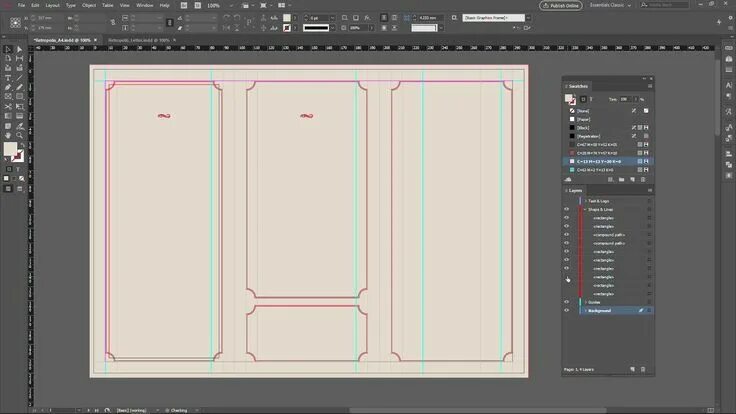736x414 pixels.
Task: Open the Layout menu
Action: 52,6
